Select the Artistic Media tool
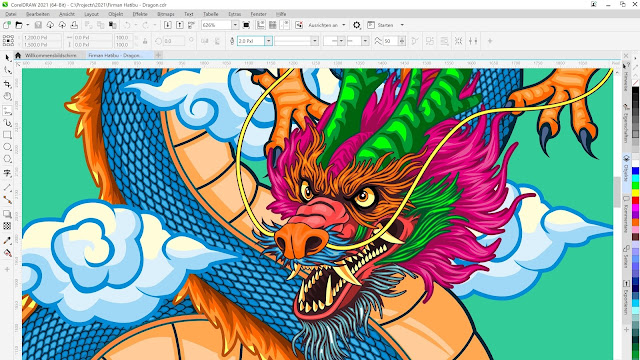 7,122
